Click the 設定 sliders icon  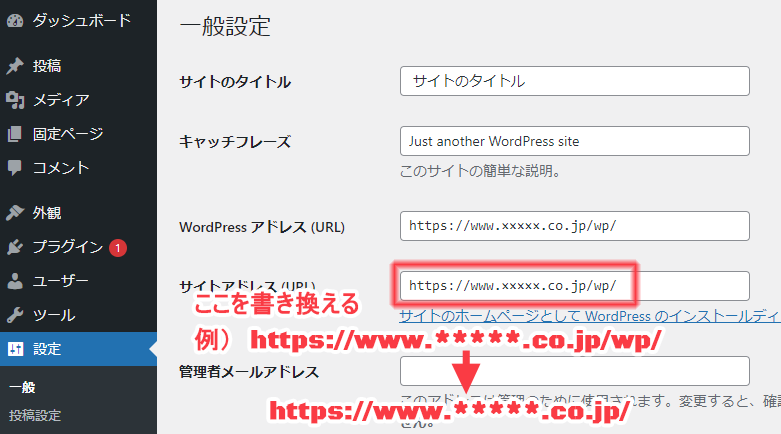(x=15, y=349)
